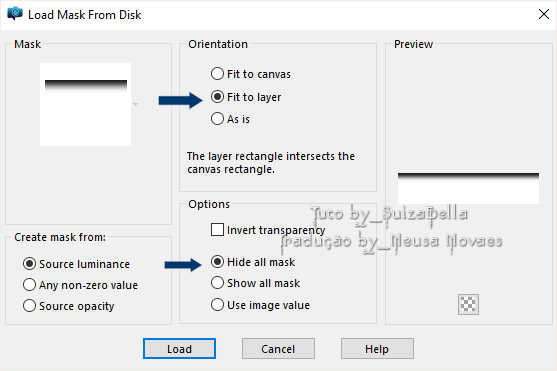
Task: Choose the As is orientation
Action: 230,119
